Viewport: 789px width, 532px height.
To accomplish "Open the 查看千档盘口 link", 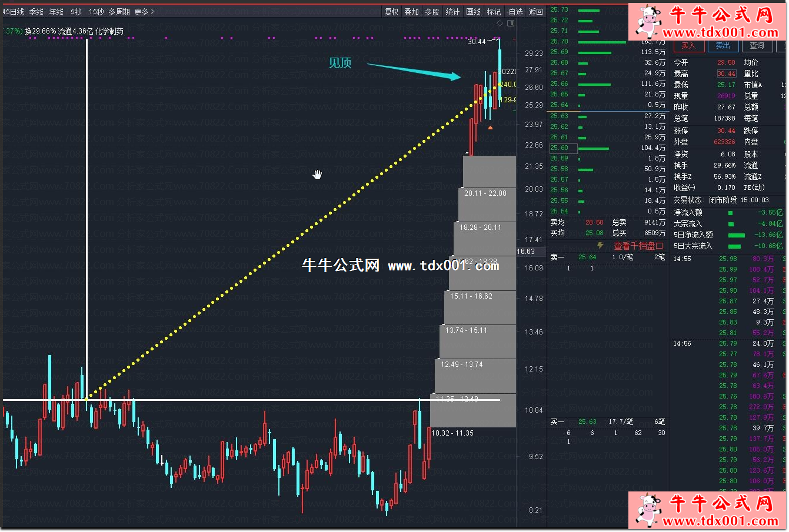I will (x=638, y=246).
